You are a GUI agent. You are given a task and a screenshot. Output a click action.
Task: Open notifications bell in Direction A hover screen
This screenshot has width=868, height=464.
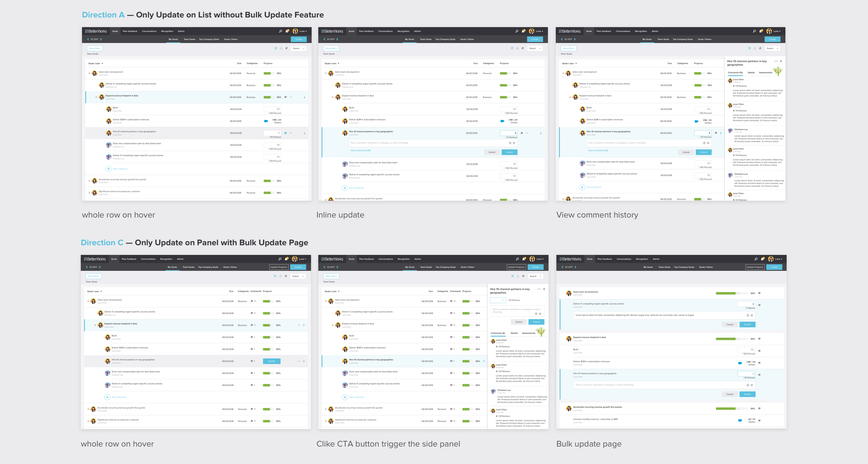click(x=287, y=31)
